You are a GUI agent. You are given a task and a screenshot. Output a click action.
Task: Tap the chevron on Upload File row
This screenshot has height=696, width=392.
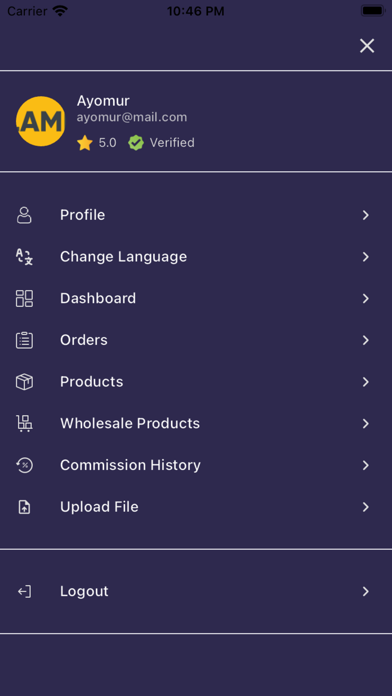point(366,507)
